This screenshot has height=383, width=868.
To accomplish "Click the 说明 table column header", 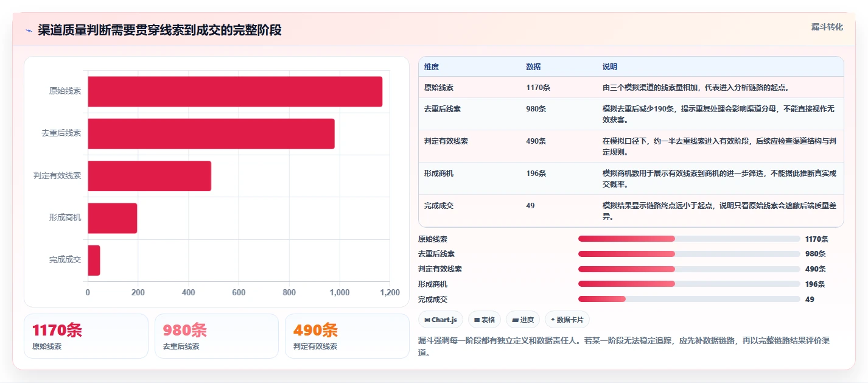I will coord(610,67).
